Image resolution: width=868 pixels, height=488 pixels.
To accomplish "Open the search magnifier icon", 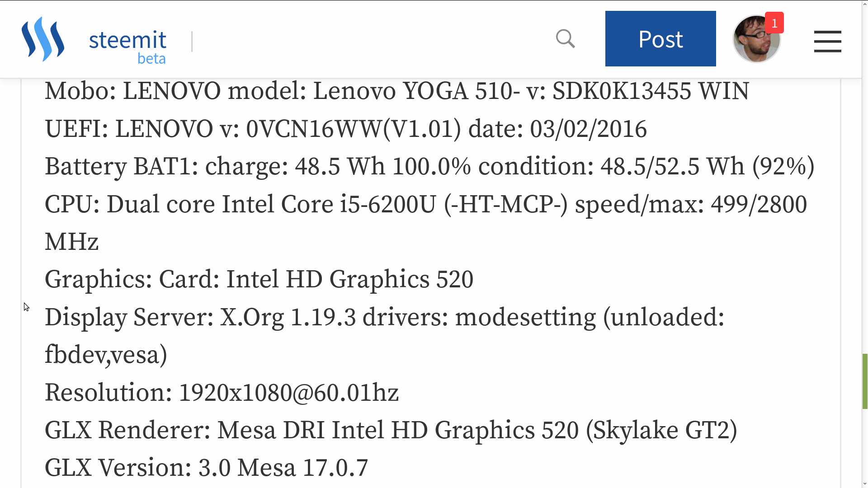I will click(x=565, y=39).
